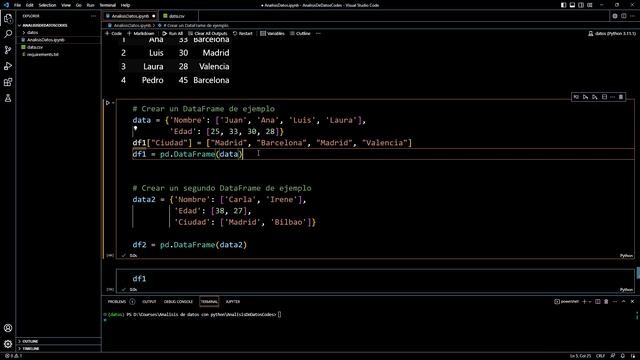This screenshot has width=640, height=360.
Task: Switch to the OUTPUT panel tab
Action: tap(149, 302)
